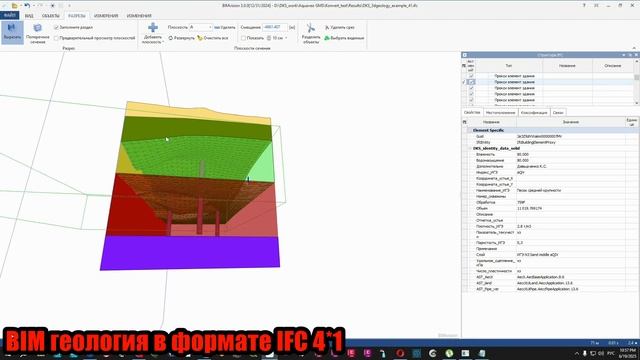
Task: Click the Разделить объекты scissors icon
Action: pyautogui.click(x=311, y=27)
